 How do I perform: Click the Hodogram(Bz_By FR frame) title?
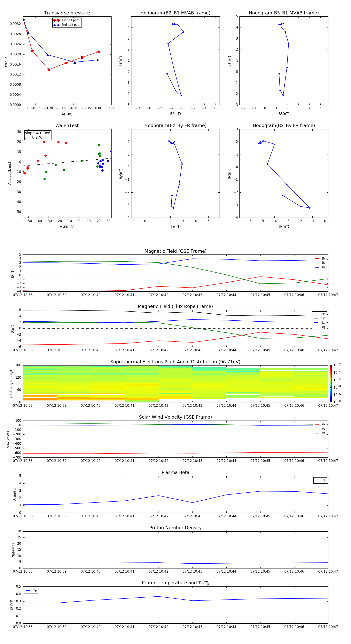[175, 125]
